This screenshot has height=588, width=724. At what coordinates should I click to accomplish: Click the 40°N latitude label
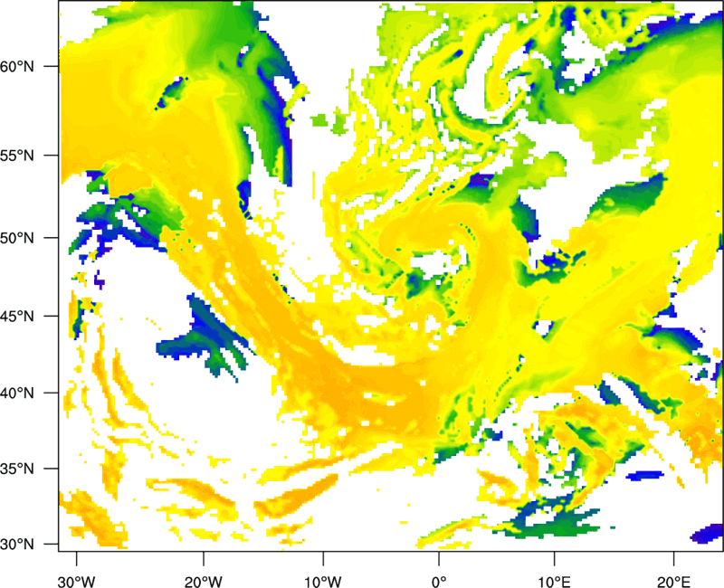coord(17,394)
